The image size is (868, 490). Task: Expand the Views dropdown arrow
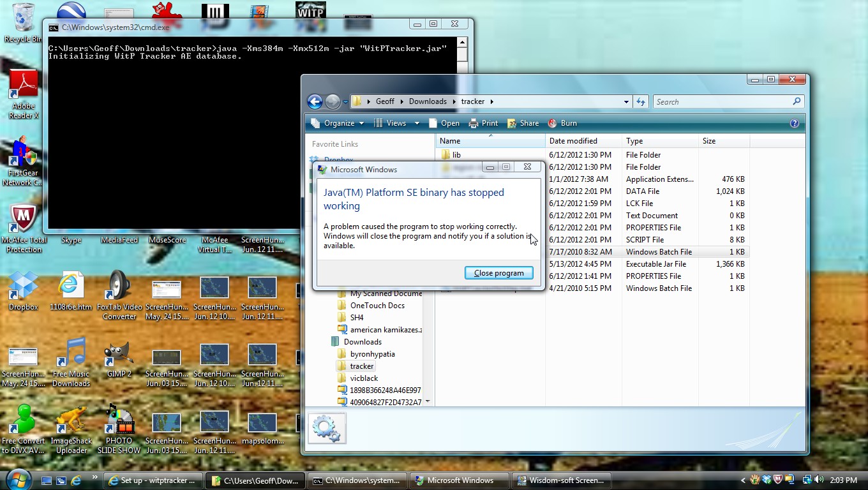(417, 123)
